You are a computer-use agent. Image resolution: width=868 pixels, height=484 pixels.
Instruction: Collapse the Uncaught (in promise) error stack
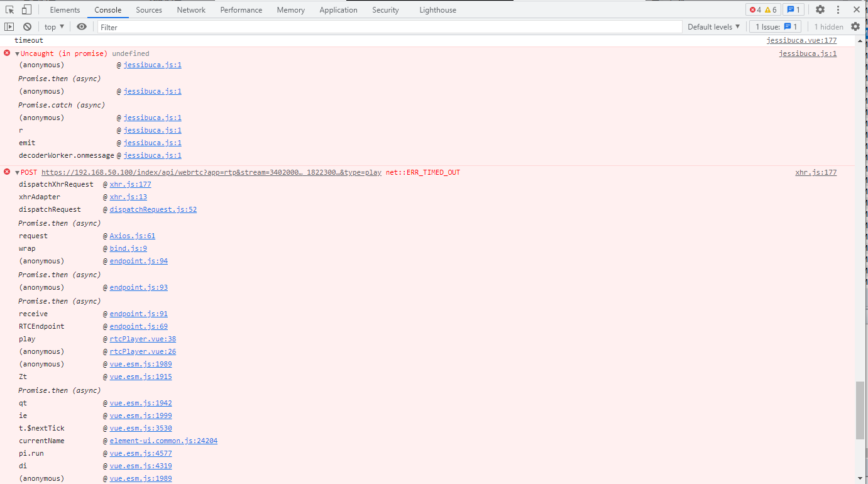pos(16,53)
